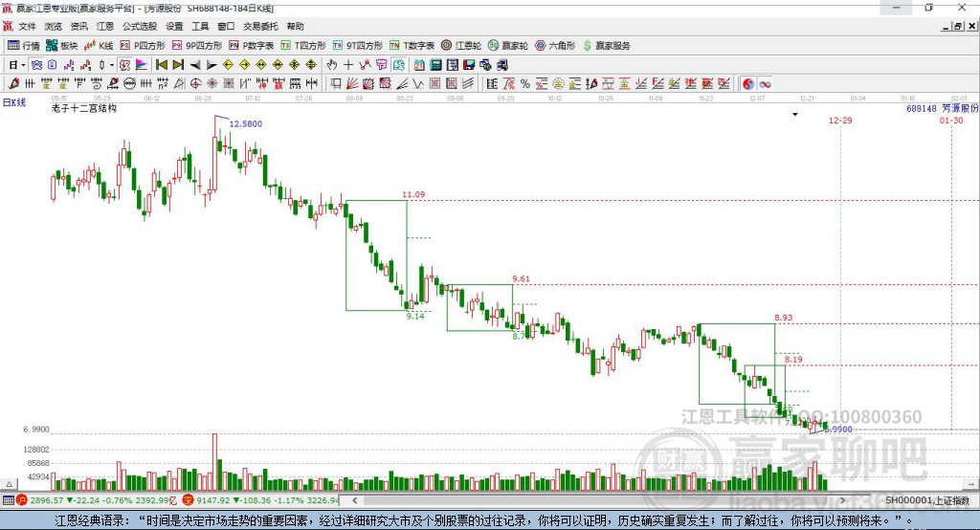
Task: Expand the candlestick style dropdown arrow
Action: [x=112, y=65]
